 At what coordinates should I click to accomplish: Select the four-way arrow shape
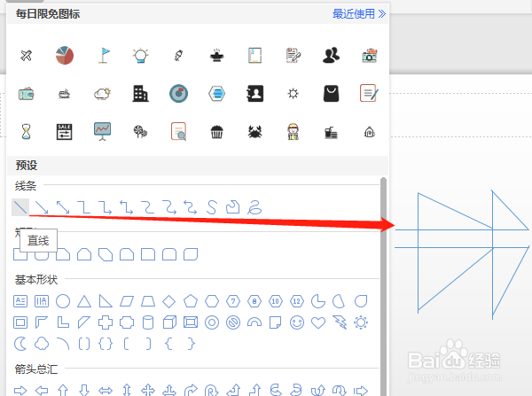tap(148, 390)
